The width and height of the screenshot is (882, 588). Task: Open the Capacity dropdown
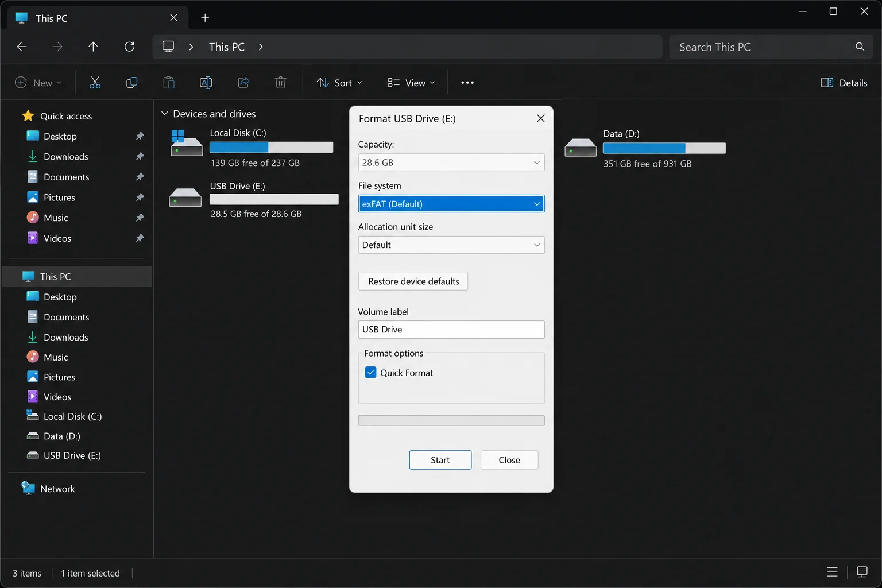451,163
